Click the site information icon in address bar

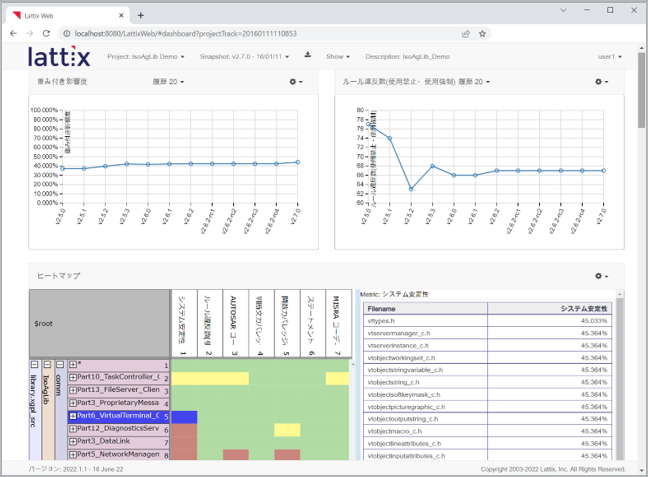pyautogui.click(x=67, y=33)
